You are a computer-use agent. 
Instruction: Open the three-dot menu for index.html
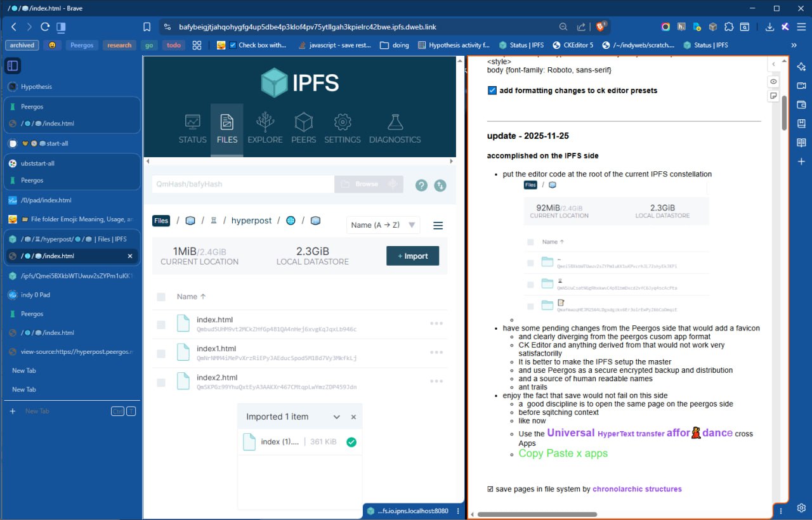[436, 323]
